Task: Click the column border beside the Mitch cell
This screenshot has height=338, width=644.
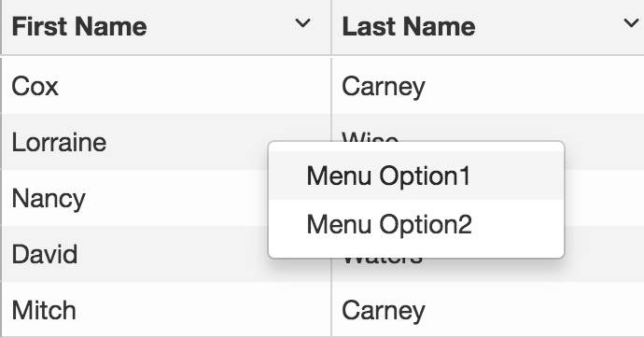Action: point(331,310)
